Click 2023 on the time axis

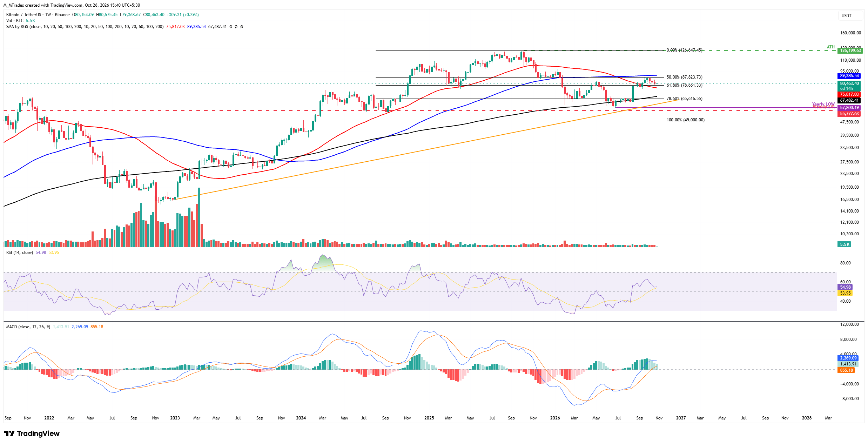click(x=175, y=418)
